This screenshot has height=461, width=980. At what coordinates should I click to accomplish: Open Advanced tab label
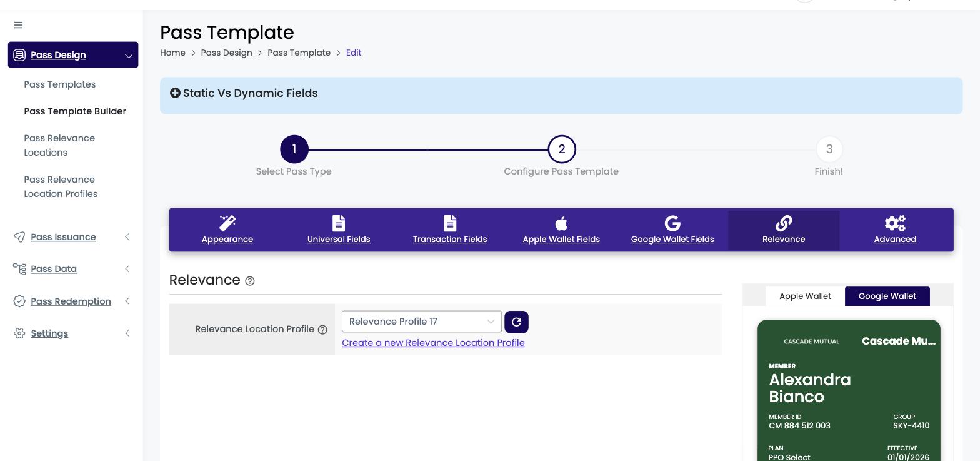(895, 239)
